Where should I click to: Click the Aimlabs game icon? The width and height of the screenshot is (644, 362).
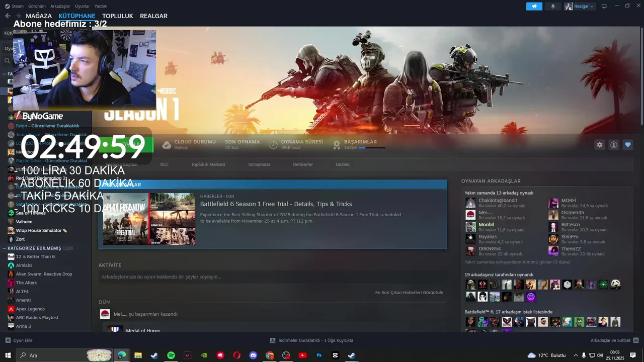click(11, 265)
